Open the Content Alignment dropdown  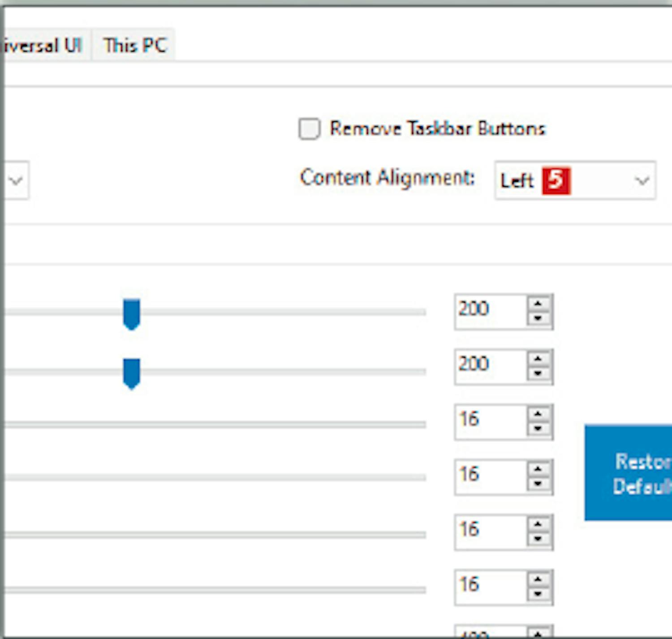coord(575,181)
